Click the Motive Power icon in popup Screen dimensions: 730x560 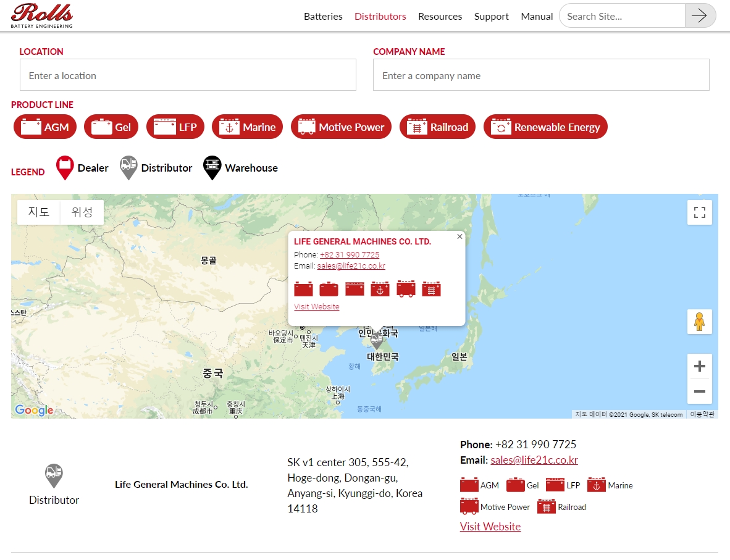click(406, 288)
